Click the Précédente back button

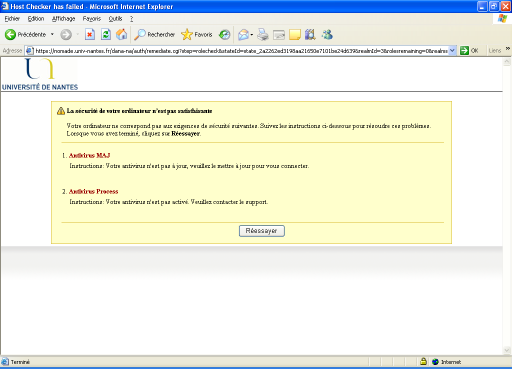(x=25, y=34)
